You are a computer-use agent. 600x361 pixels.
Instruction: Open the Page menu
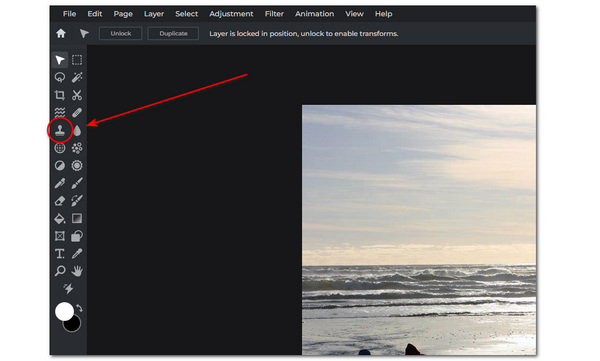pos(123,14)
